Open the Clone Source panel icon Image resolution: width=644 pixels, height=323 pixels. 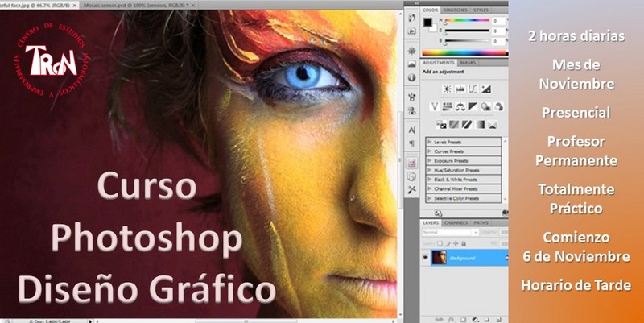tap(412, 111)
